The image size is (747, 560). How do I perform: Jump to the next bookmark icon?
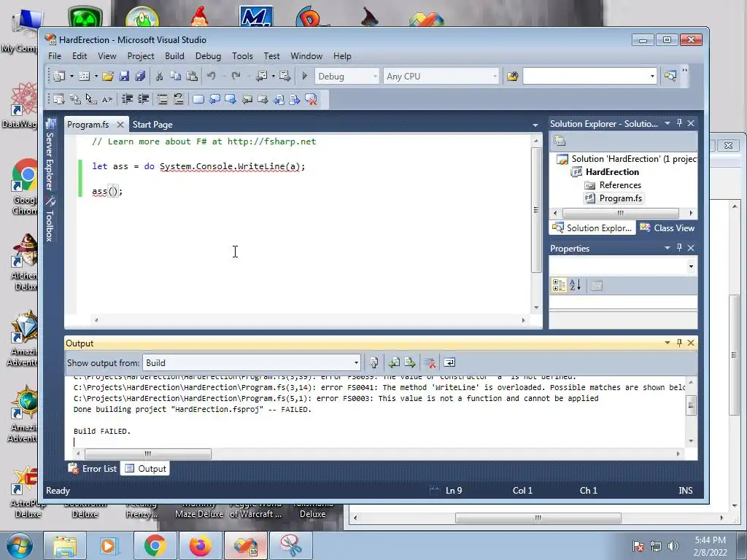point(231,99)
